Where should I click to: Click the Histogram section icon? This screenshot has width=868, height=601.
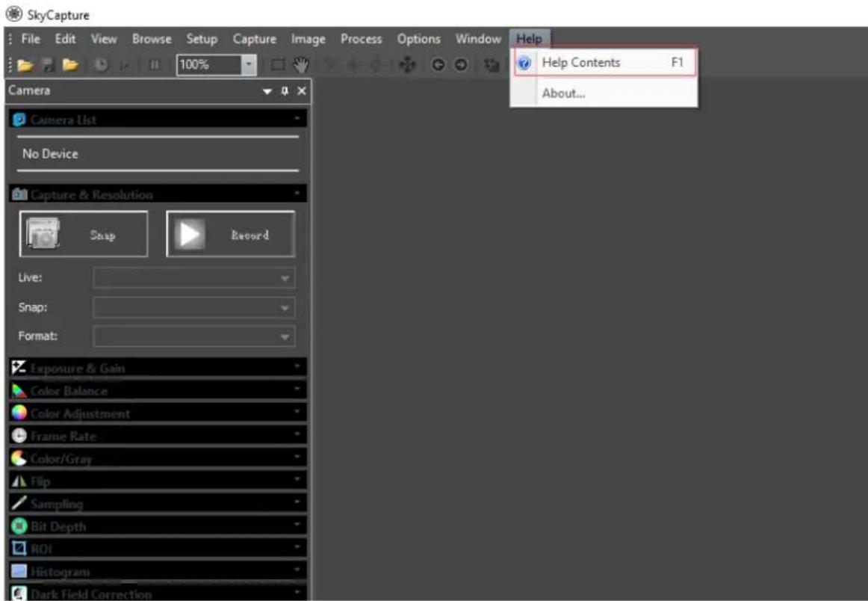coord(19,571)
